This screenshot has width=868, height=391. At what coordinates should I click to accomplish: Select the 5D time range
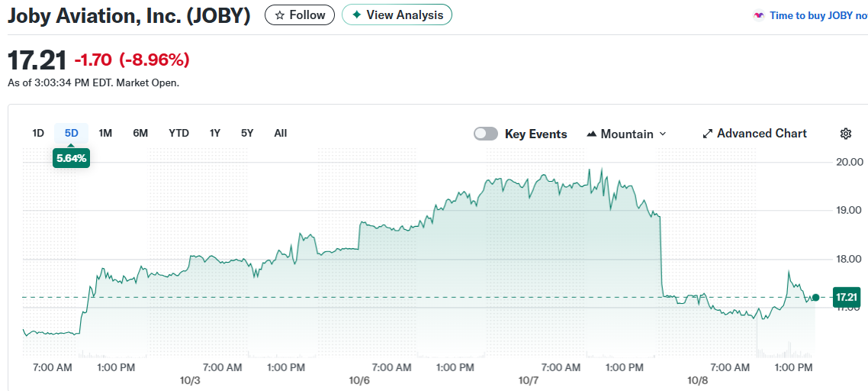[x=71, y=133]
